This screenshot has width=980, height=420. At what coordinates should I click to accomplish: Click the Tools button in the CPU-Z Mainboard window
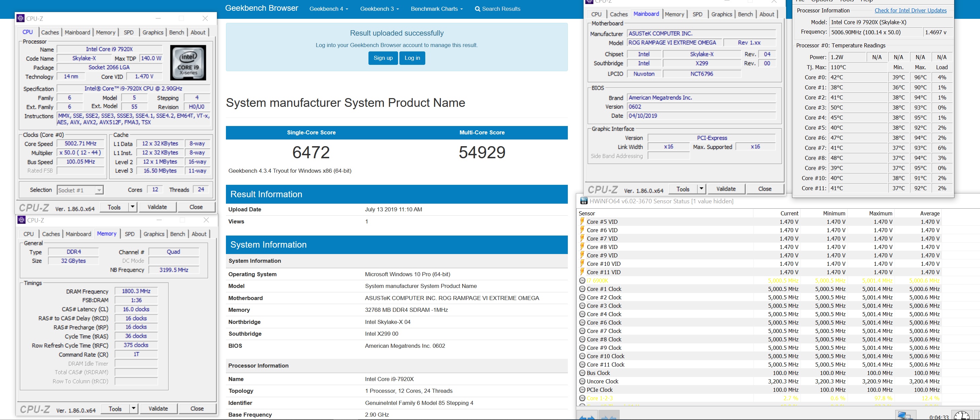pos(683,189)
